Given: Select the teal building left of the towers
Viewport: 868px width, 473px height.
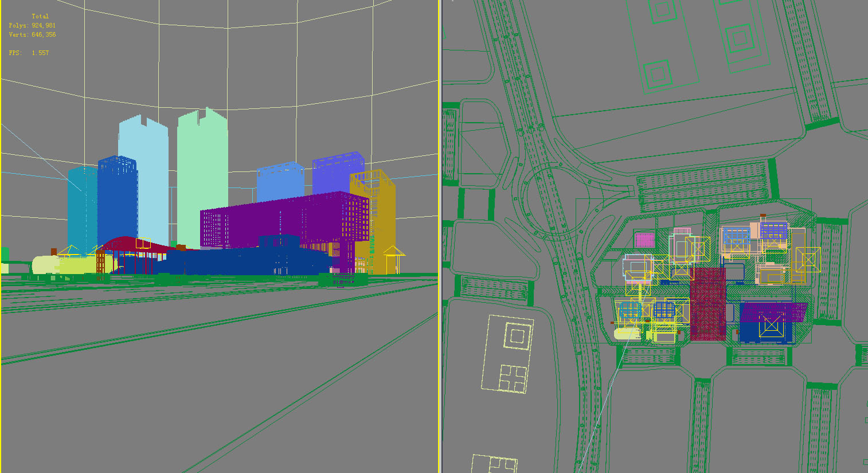Looking at the screenshot, I should click(x=82, y=209).
